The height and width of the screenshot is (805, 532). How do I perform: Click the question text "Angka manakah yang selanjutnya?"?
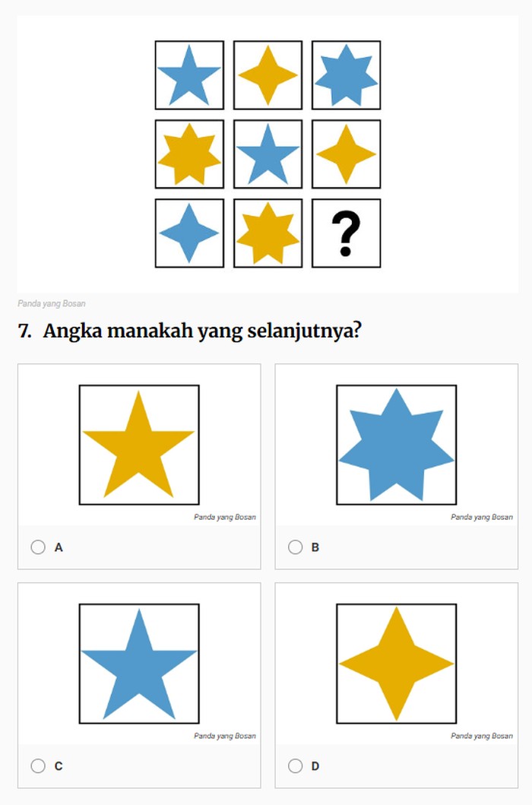(x=201, y=332)
